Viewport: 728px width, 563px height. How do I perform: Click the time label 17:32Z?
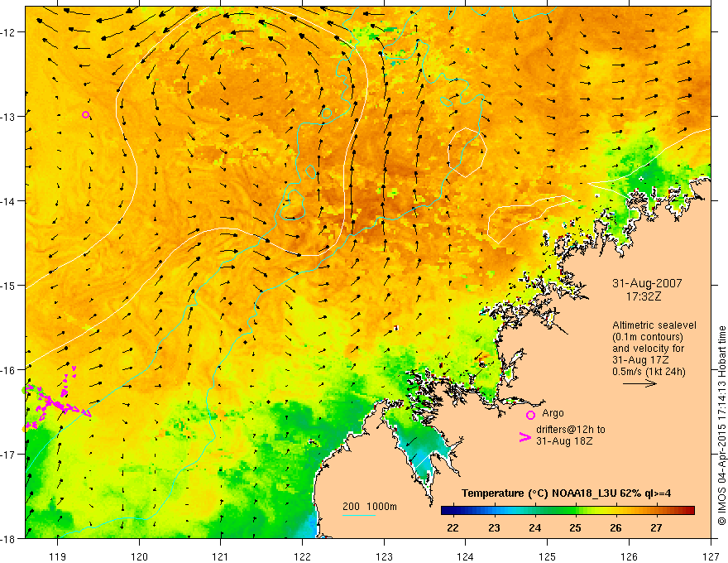click(x=644, y=296)
